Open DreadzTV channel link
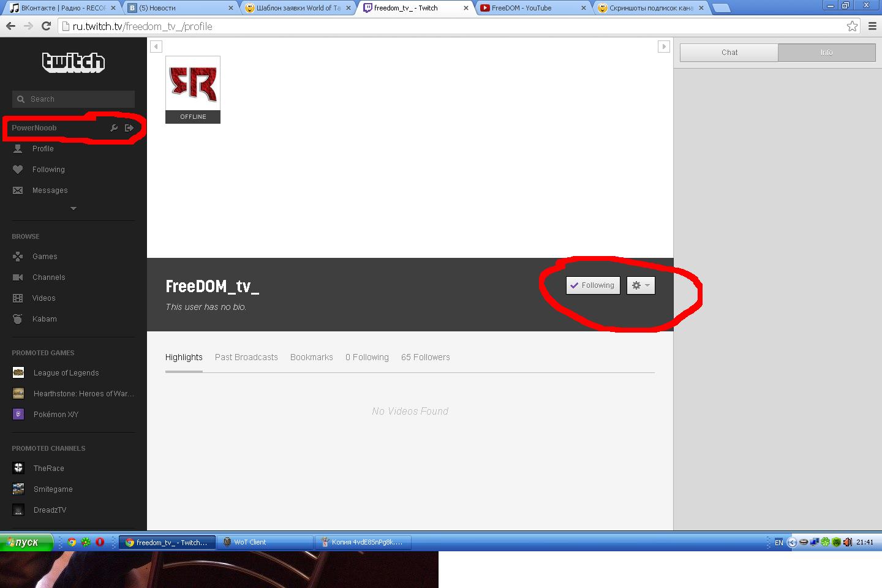This screenshot has width=882, height=588. [x=50, y=510]
